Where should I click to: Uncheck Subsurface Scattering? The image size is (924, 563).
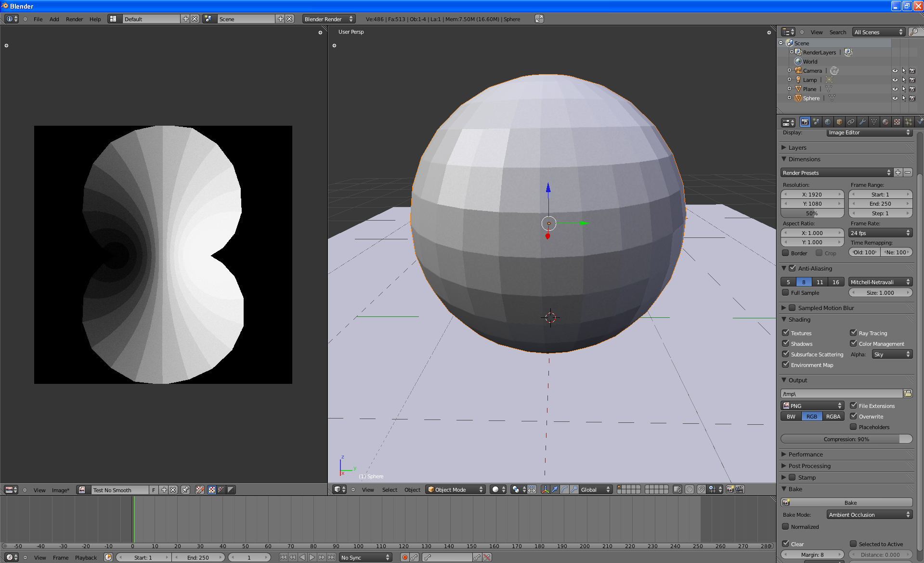[785, 354]
